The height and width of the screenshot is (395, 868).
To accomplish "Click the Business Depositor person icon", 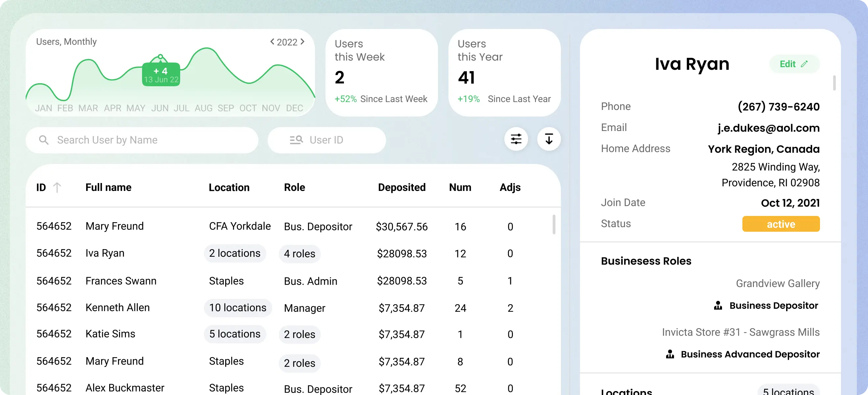I will point(718,305).
